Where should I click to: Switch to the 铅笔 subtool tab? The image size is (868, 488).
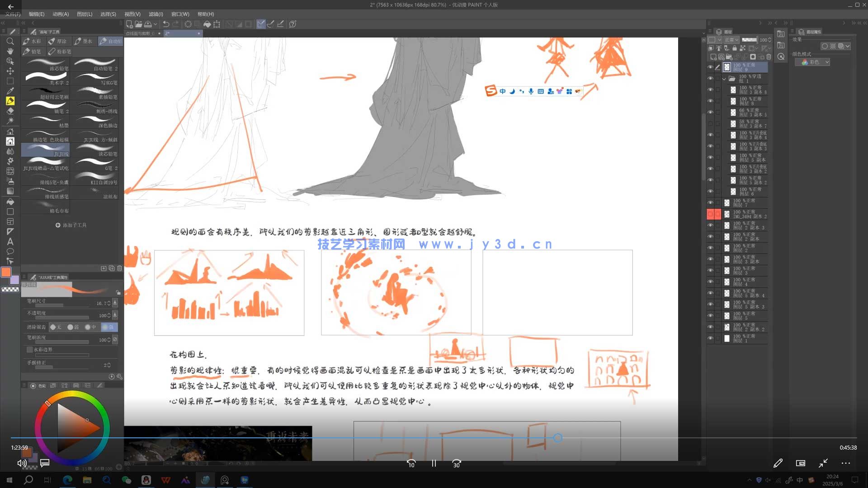tap(33, 51)
